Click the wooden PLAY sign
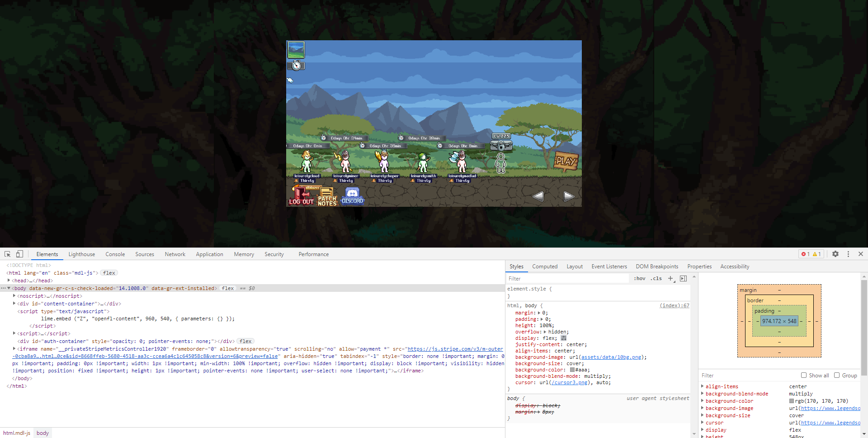The width and height of the screenshot is (868, 438). [566, 162]
